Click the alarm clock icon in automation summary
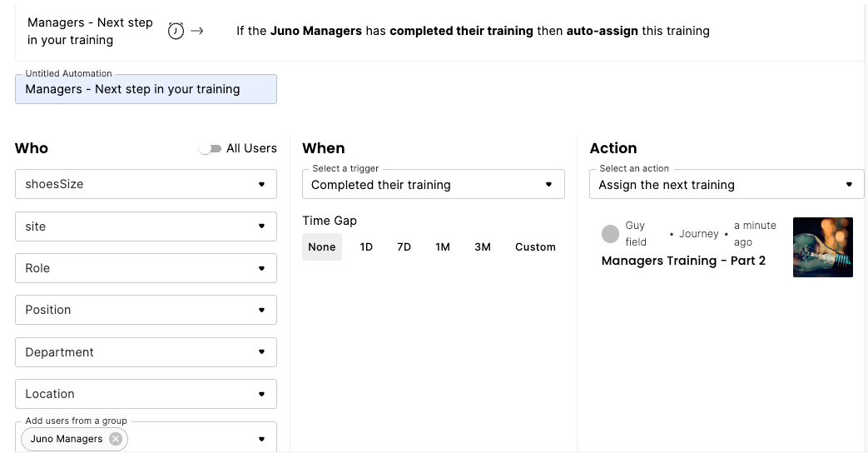 (176, 31)
